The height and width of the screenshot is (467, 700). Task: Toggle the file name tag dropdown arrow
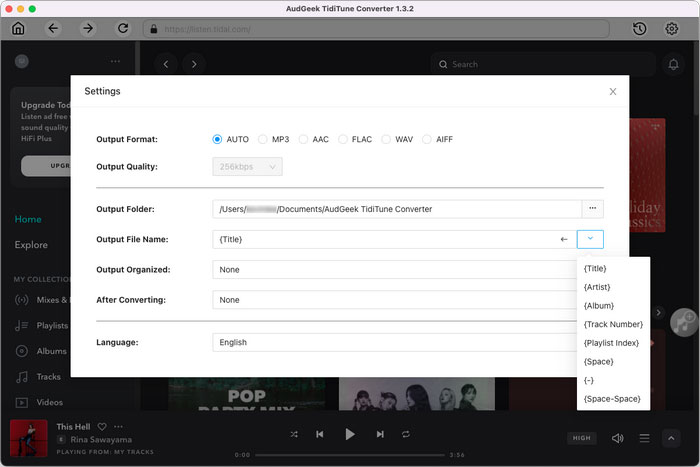(590, 239)
